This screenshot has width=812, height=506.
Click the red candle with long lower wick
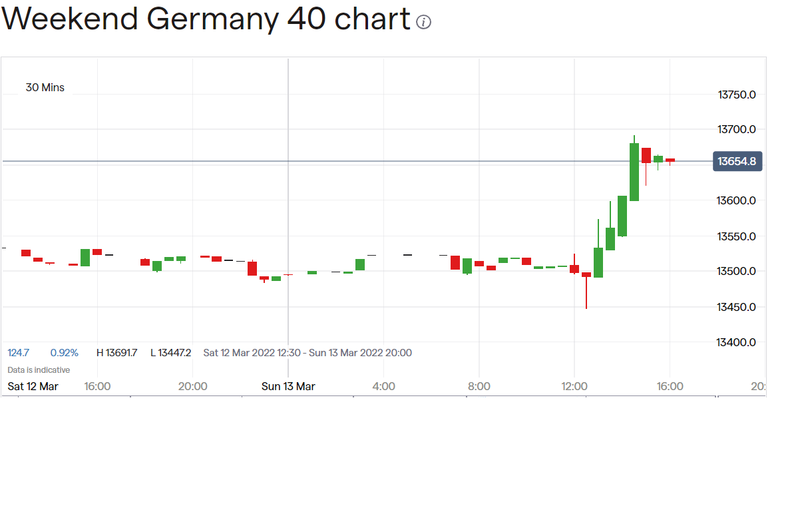(x=586, y=275)
